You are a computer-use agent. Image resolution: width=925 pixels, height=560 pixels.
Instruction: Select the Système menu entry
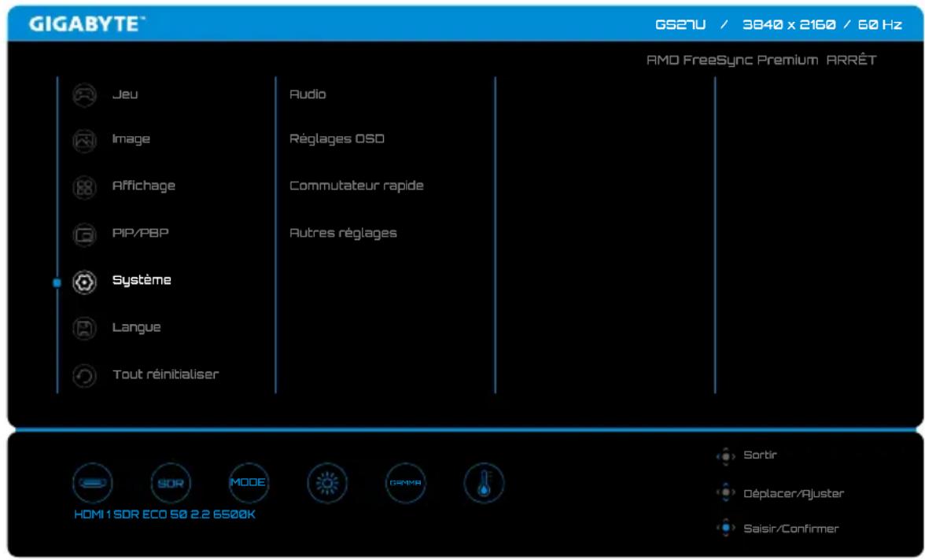pos(142,280)
